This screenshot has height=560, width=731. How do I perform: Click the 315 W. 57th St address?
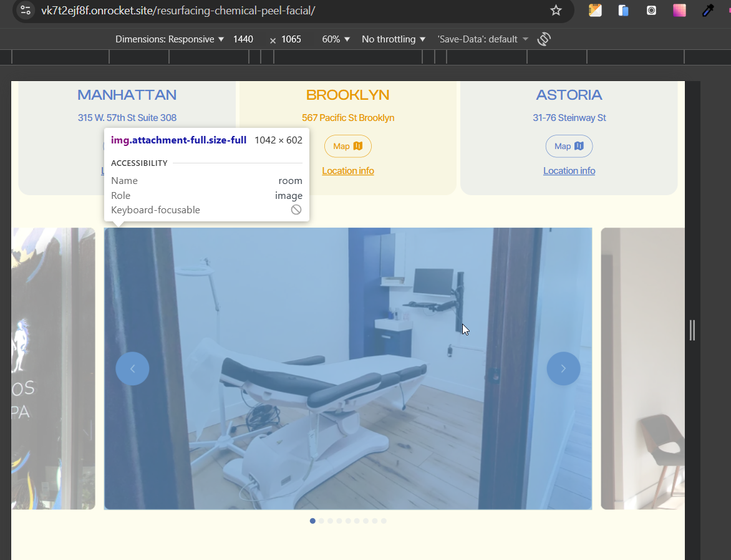tap(127, 117)
